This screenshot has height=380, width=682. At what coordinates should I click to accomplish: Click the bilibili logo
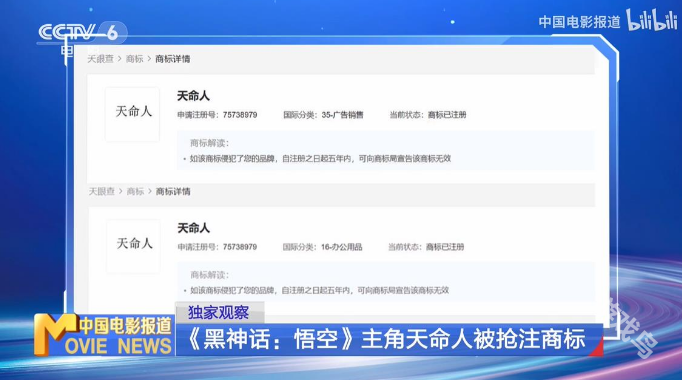point(652,20)
